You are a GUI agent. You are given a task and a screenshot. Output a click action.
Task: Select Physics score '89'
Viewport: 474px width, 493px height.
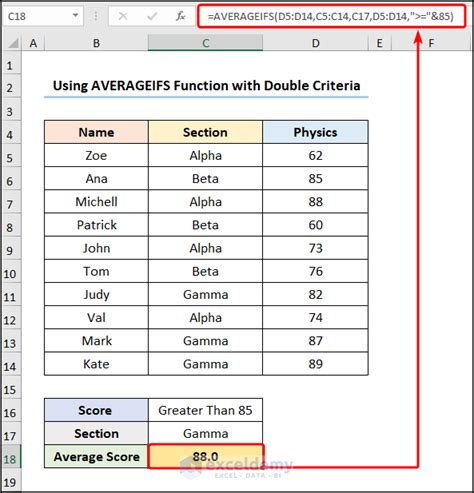315,364
